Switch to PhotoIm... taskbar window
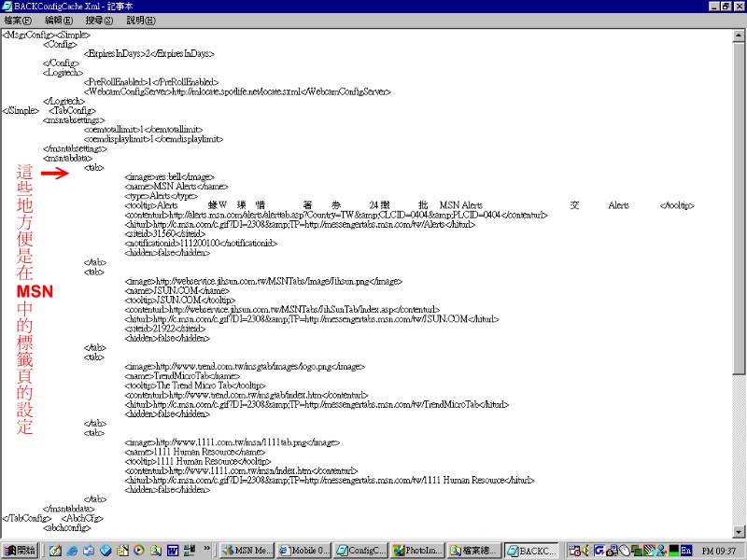Image resolution: width=747 pixels, height=560 pixels. pos(417,551)
